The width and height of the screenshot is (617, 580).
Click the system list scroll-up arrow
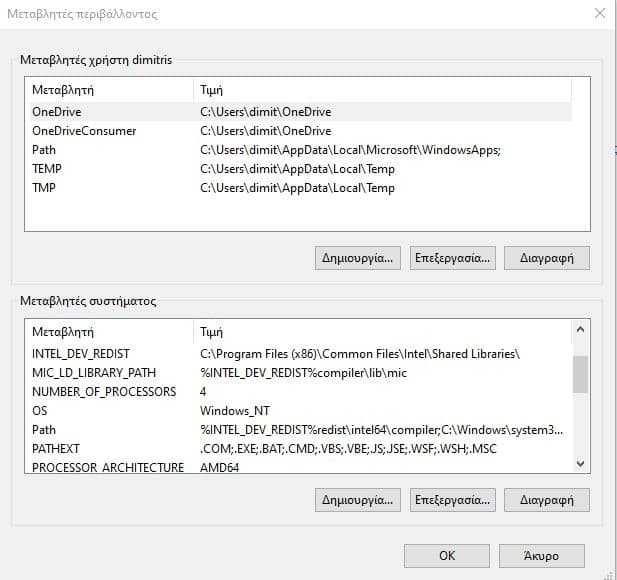click(580, 329)
